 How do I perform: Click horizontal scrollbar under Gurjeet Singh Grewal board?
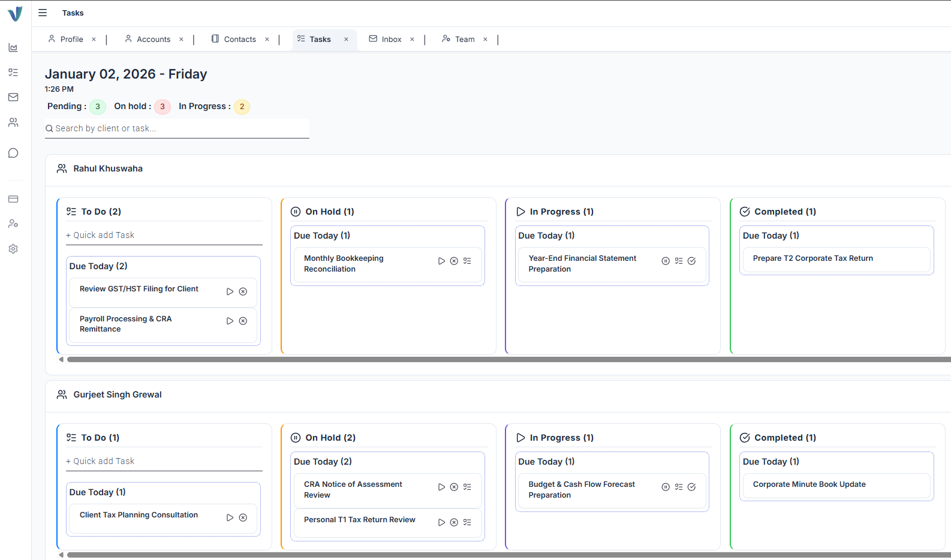508,555
